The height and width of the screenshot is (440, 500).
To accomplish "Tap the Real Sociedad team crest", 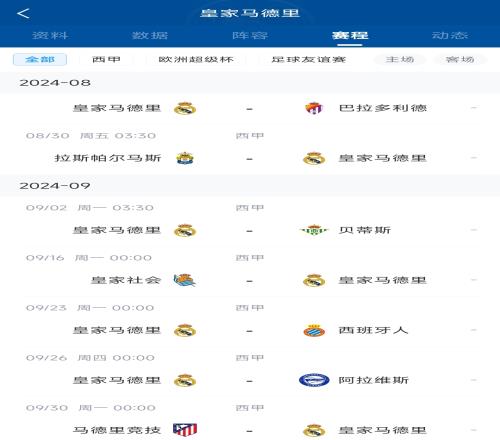I will [185, 280].
